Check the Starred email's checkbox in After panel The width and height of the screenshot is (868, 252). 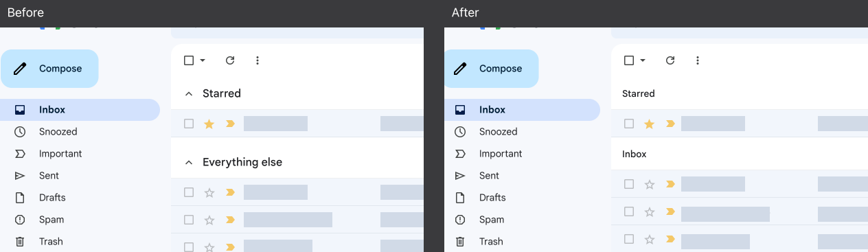click(629, 124)
